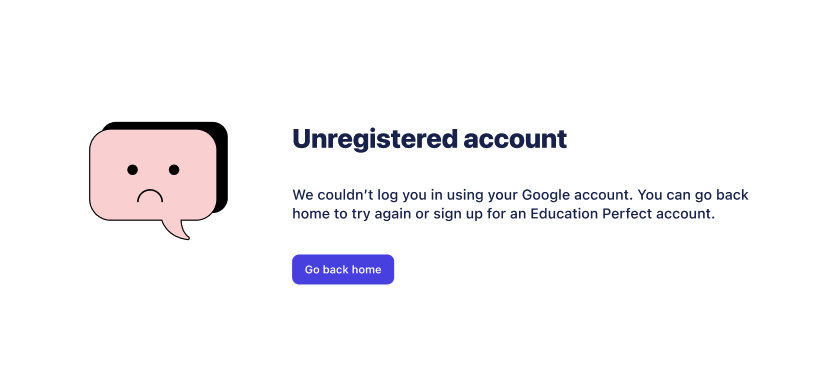This screenshot has height=390, width=830.
Task: Click the word account in the bold heading
Action: click(x=515, y=140)
